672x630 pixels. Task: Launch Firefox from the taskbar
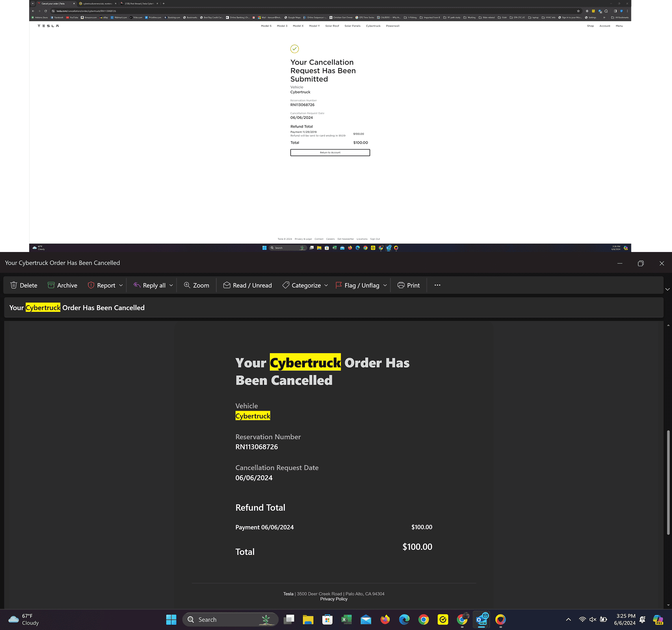(385, 620)
